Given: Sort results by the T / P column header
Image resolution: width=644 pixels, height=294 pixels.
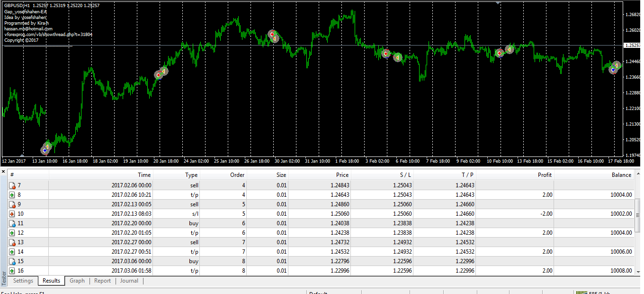Looking at the screenshot, I should (444, 175).
